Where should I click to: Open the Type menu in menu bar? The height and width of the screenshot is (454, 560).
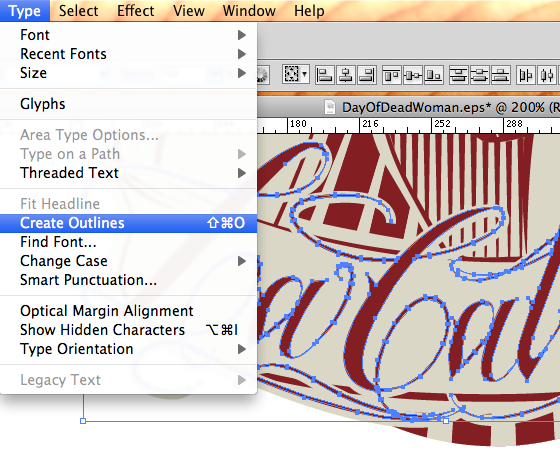tap(25, 11)
